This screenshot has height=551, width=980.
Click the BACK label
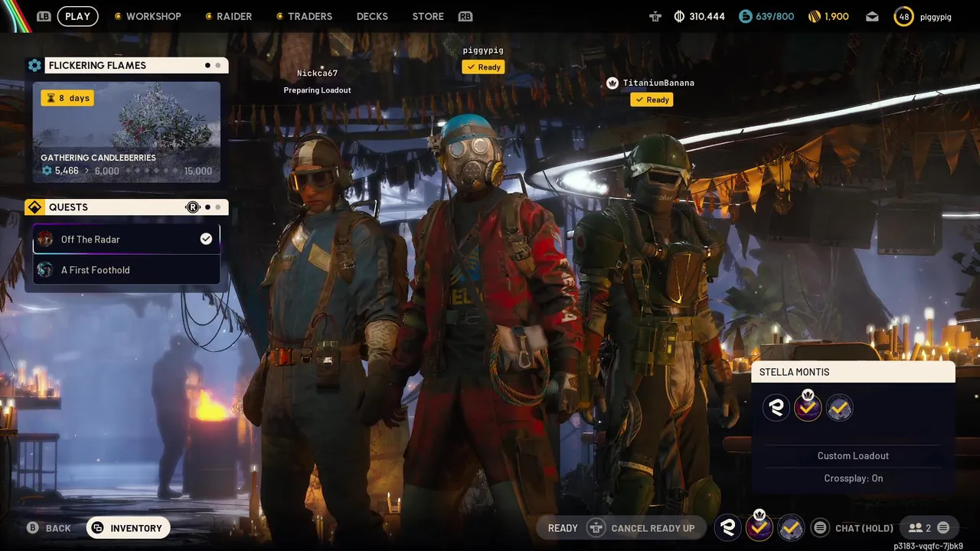[x=58, y=528]
